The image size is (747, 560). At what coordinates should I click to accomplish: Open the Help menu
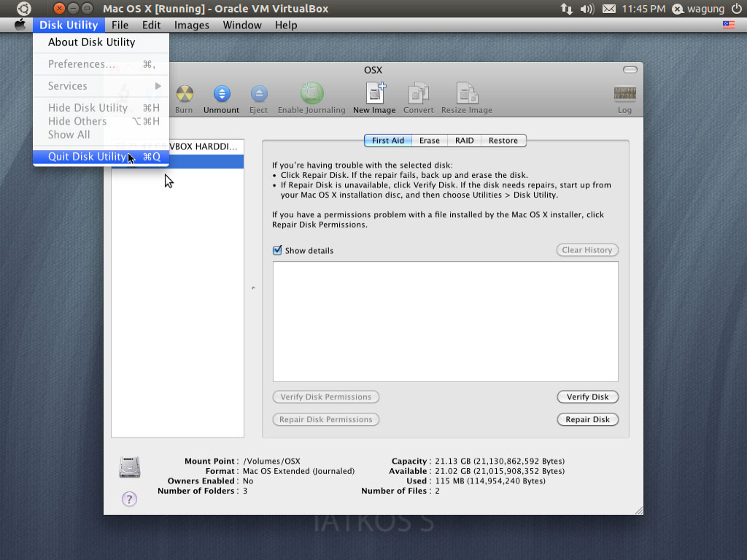(286, 25)
